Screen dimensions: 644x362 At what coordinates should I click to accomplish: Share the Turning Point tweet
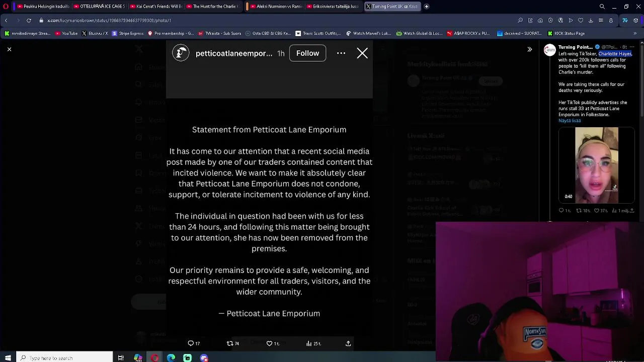tap(632, 211)
